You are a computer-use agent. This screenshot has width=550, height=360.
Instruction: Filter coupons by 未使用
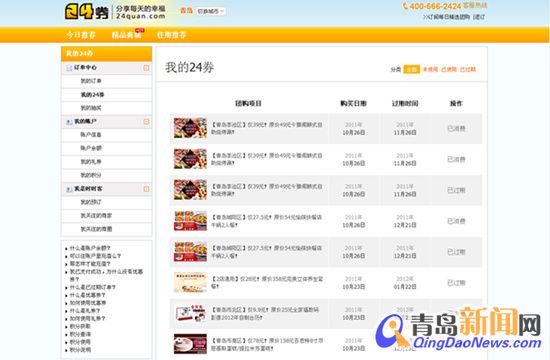(430, 69)
